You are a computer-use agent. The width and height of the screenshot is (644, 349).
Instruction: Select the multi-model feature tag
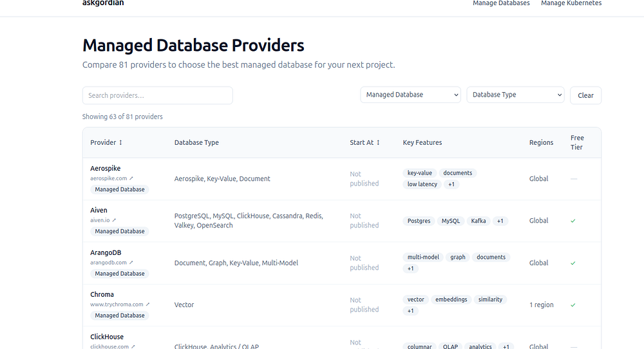tap(423, 257)
